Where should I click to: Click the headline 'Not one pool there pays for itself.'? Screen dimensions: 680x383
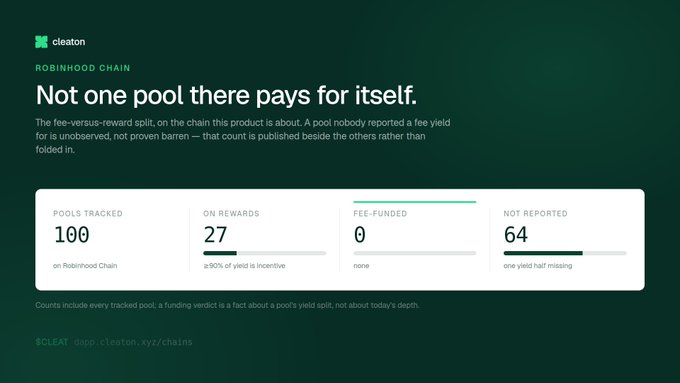(x=226, y=95)
